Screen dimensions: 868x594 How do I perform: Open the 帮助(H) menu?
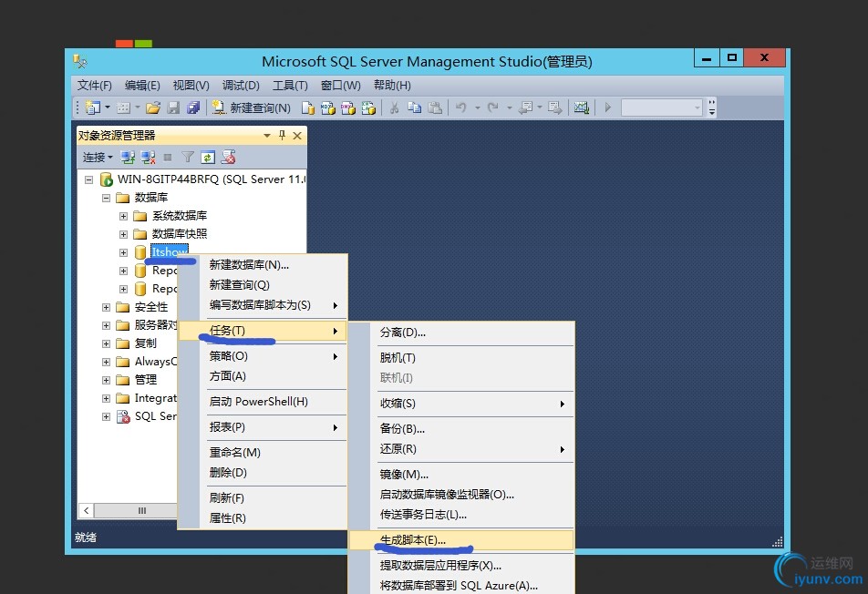coord(392,85)
